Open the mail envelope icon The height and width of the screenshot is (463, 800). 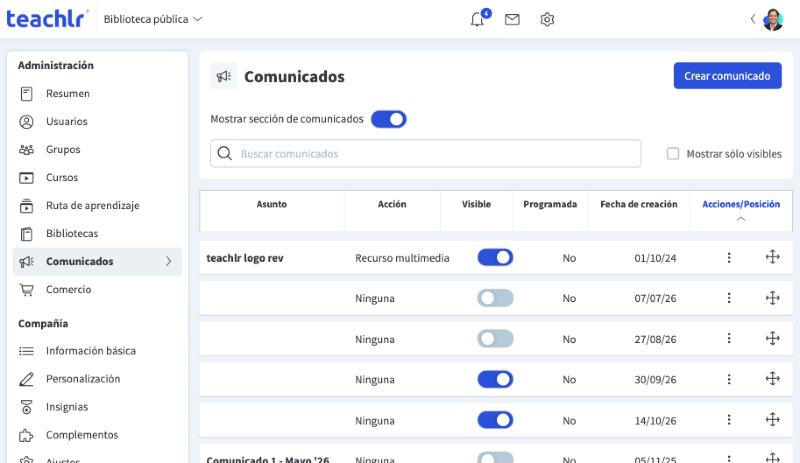click(x=512, y=19)
